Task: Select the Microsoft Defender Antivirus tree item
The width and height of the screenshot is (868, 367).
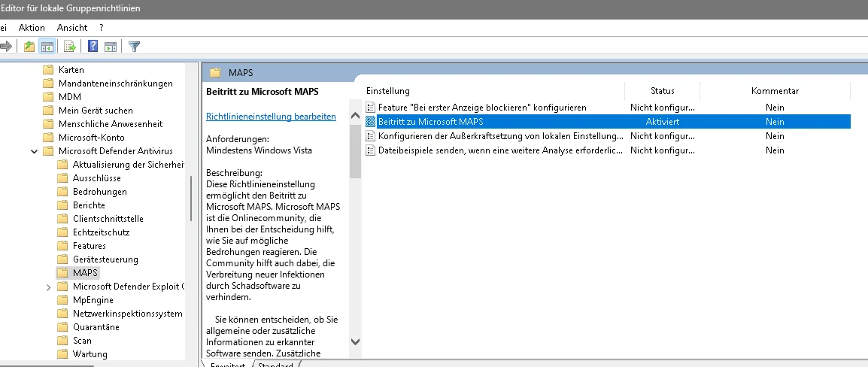Action: tap(116, 151)
